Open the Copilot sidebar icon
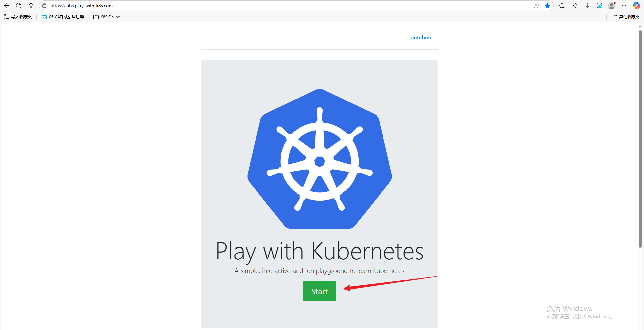The image size is (644, 330). [x=636, y=6]
